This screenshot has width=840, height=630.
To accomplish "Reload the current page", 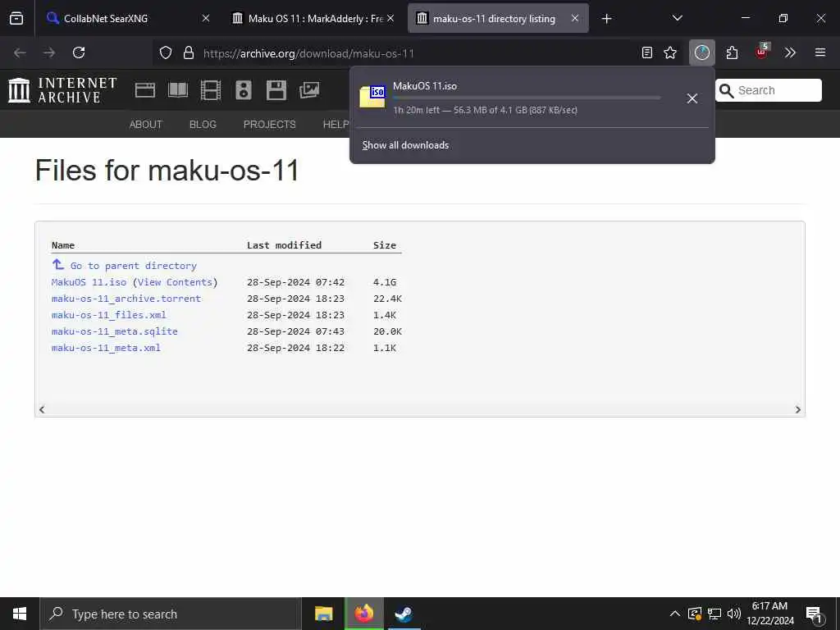I will coord(79,52).
